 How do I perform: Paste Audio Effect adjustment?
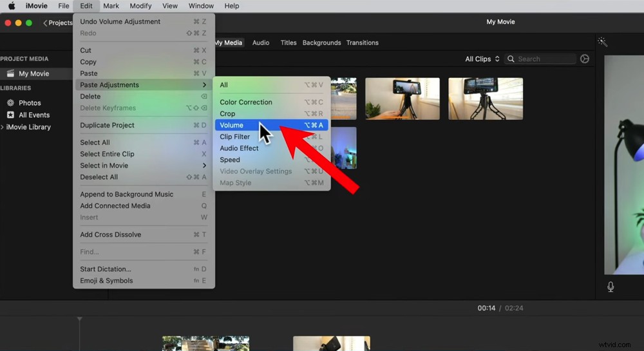tap(272, 147)
